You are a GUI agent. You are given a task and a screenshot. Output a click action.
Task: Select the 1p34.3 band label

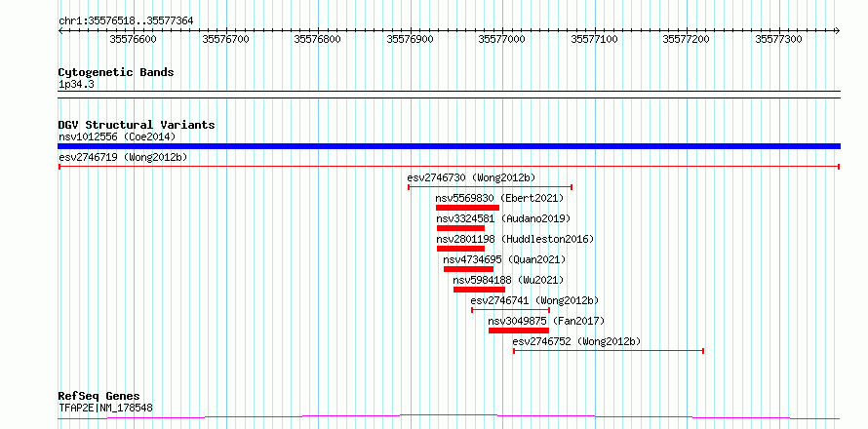(76, 85)
